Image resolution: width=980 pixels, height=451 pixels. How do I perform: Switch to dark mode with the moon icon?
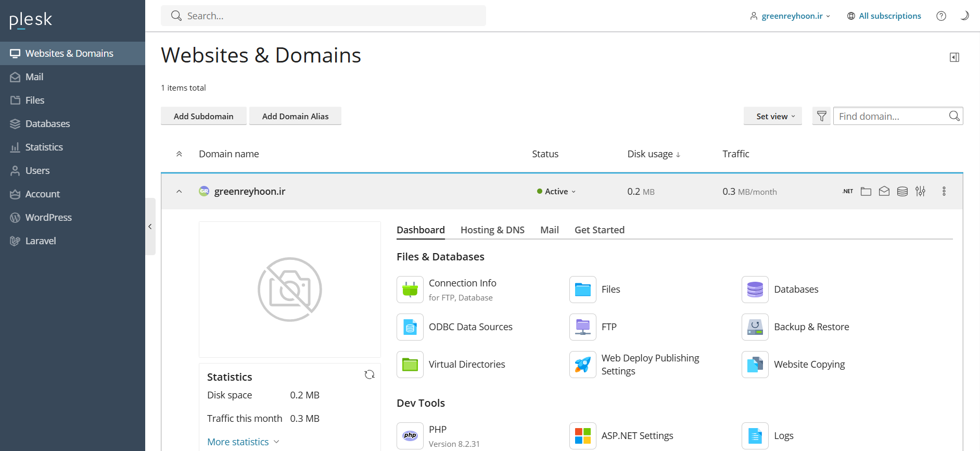click(x=964, y=16)
